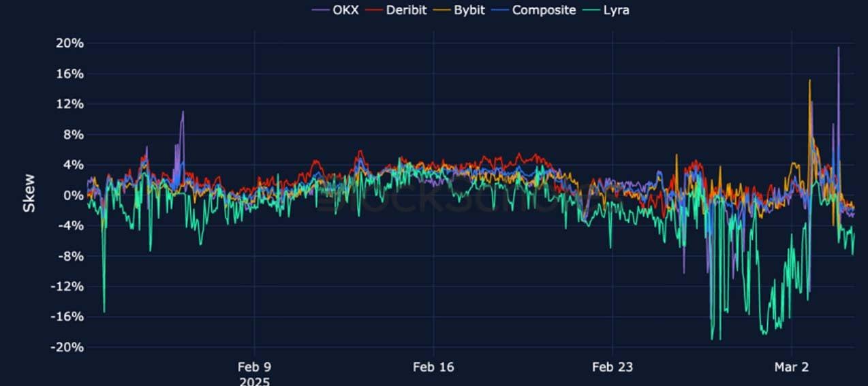Click the Skew y-axis title

click(29, 193)
